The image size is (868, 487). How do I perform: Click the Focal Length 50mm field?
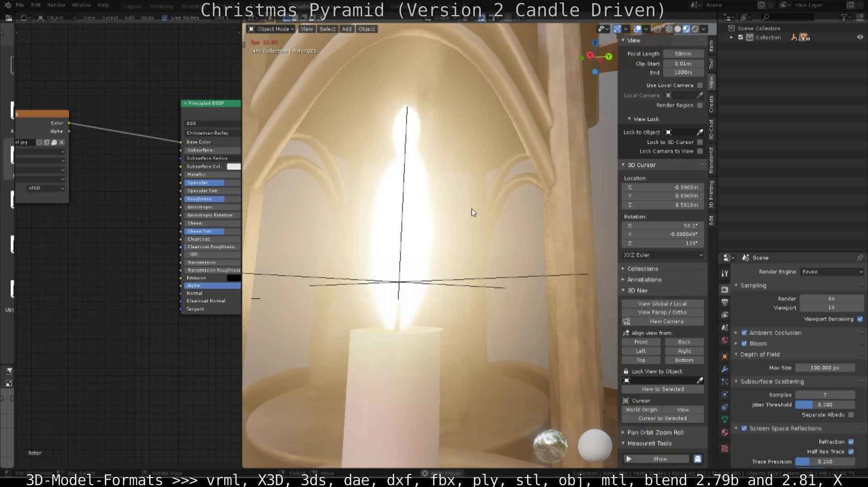point(683,54)
